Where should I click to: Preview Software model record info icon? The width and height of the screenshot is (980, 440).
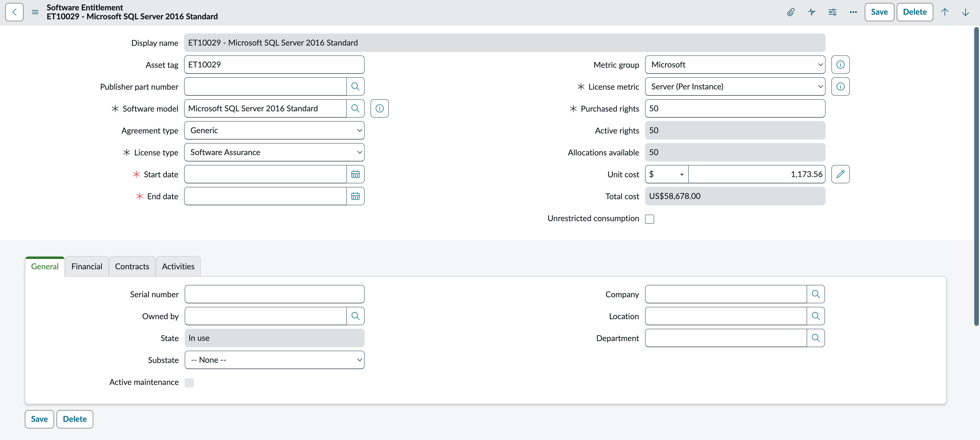click(x=379, y=109)
